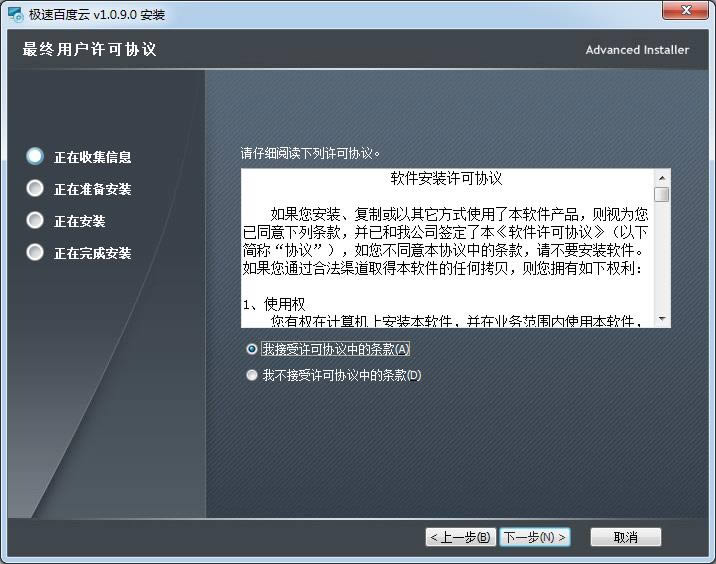Click the license scrollbar down arrow
The width and height of the screenshot is (716, 564).
pyautogui.click(x=662, y=319)
